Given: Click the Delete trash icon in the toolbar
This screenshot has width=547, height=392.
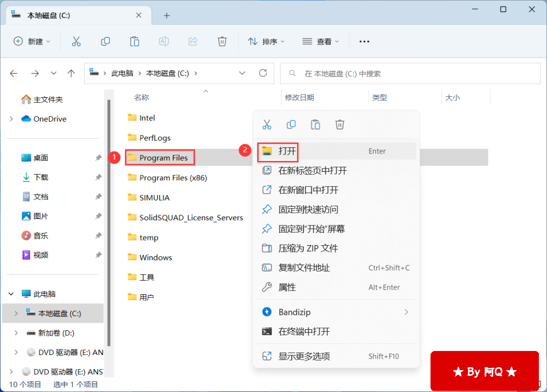Looking at the screenshot, I should click(222, 42).
